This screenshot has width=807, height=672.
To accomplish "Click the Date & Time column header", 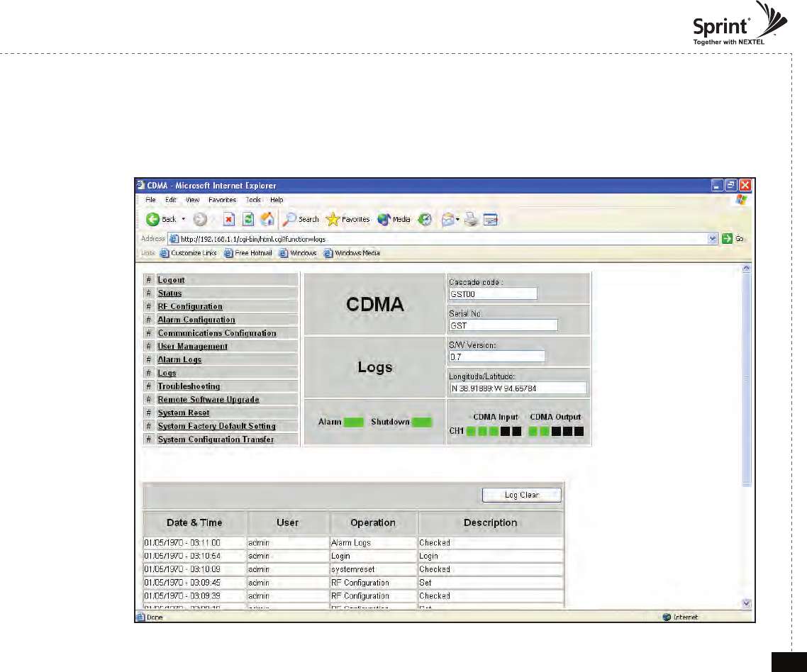I will coord(194,522).
